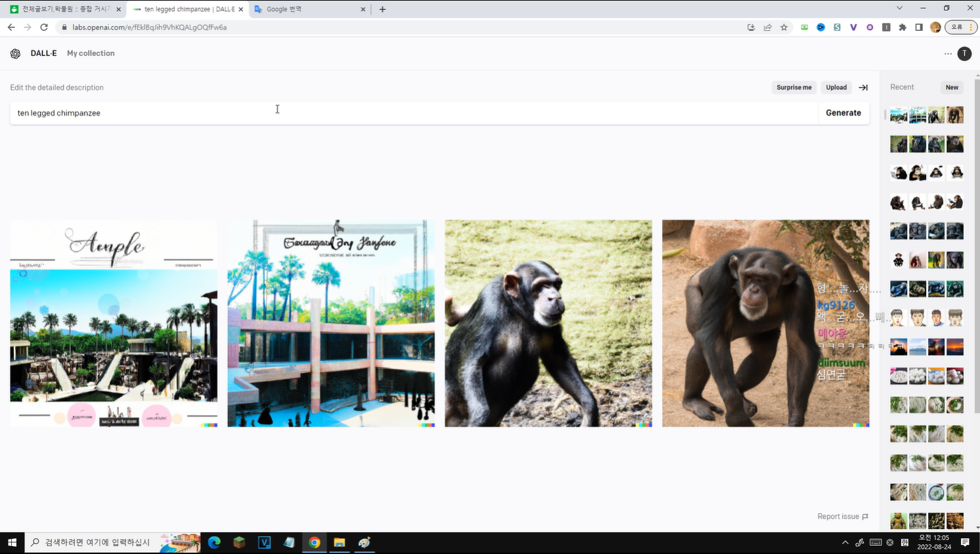The width and height of the screenshot is (980, 554).
Task: Open the Chrome profile picture
Action: [x=935, y=28]
